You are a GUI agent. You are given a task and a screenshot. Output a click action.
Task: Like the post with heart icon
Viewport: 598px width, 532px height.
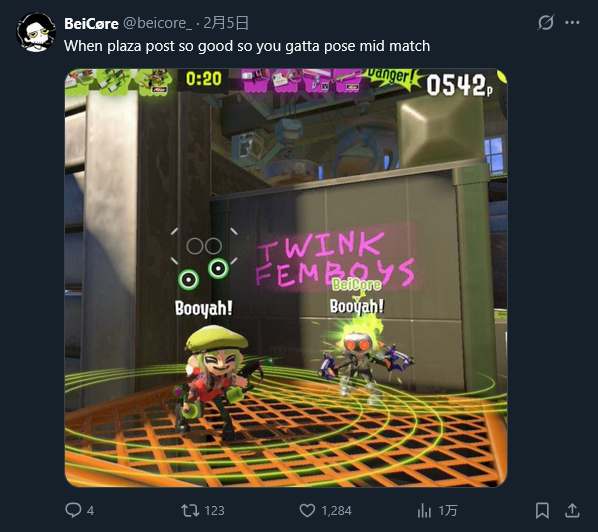(307, 510)
